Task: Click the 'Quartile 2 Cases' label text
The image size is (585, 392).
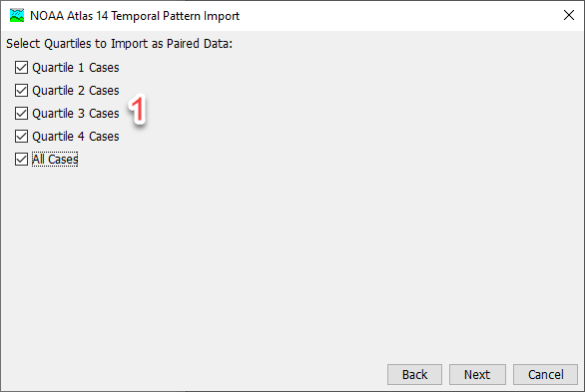Action: click(x=76, y=90)
